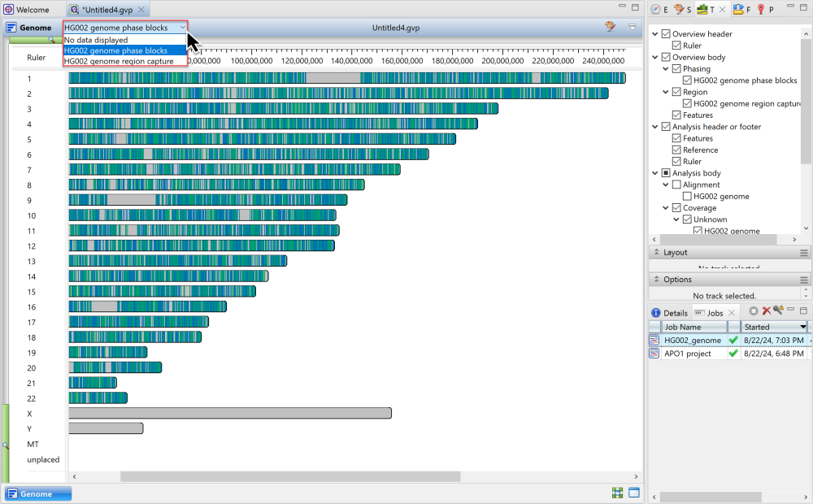813x504 pixels.
Task: Click the Options section menu icon
Action: coord(804,280)
